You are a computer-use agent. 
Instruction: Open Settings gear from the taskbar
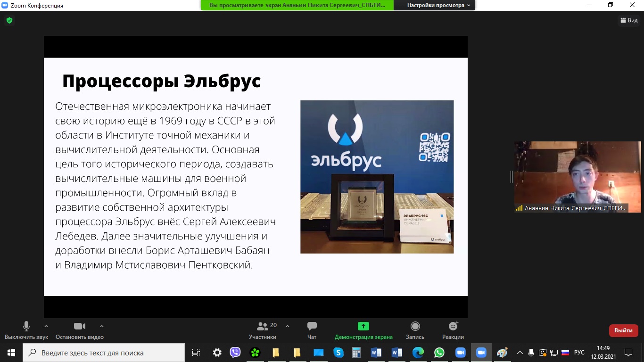click(217, 353)
